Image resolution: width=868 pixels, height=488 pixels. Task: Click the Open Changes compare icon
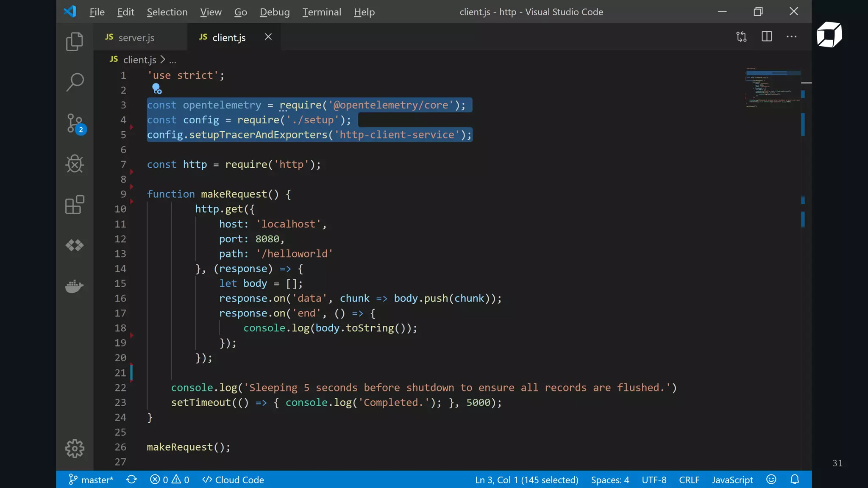click(x=741, y=37)
